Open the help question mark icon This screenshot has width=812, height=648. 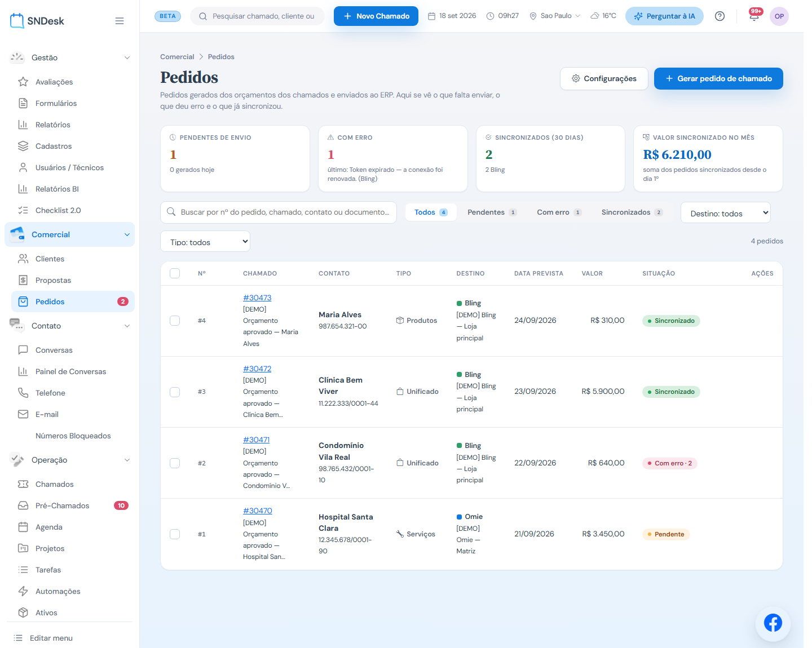(720, 16)
